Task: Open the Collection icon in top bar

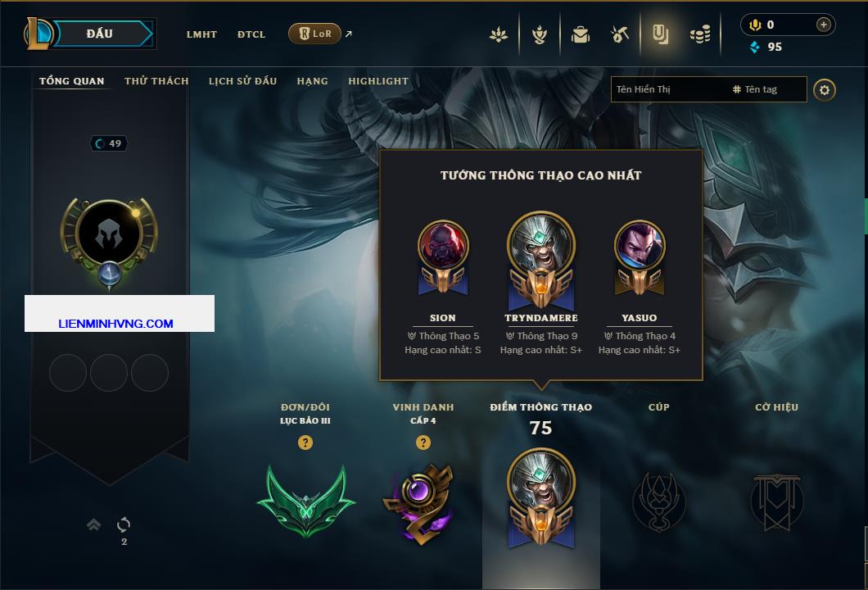Action: click(660, 35)
